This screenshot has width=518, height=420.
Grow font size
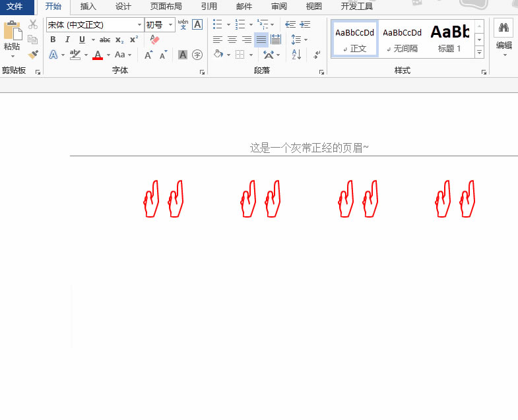pos(148,55)
